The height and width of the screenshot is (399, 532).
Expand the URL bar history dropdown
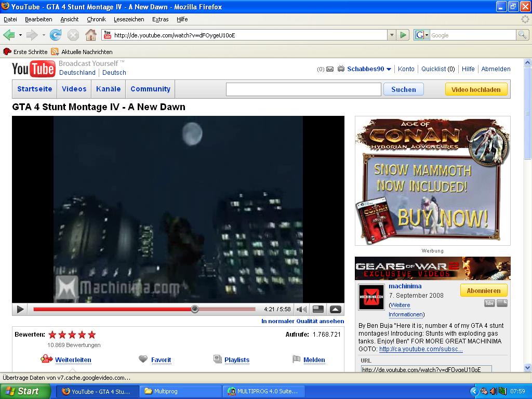click(392, 35)
